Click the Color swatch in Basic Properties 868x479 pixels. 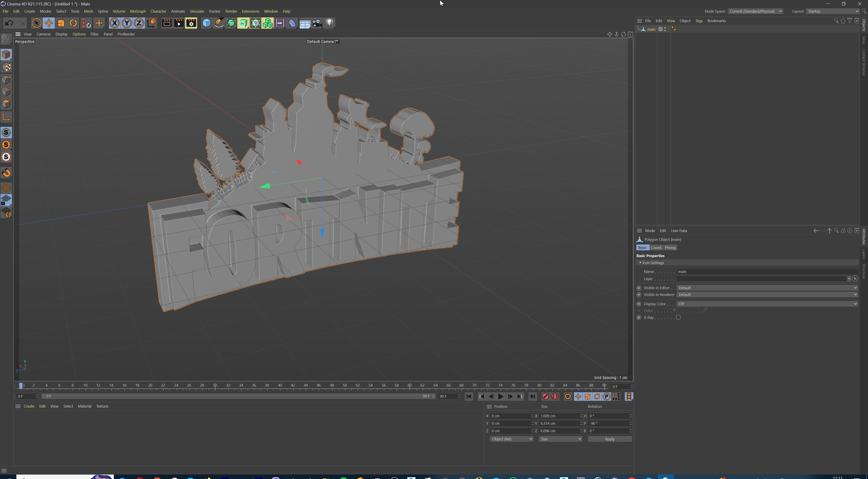(688, 311)
